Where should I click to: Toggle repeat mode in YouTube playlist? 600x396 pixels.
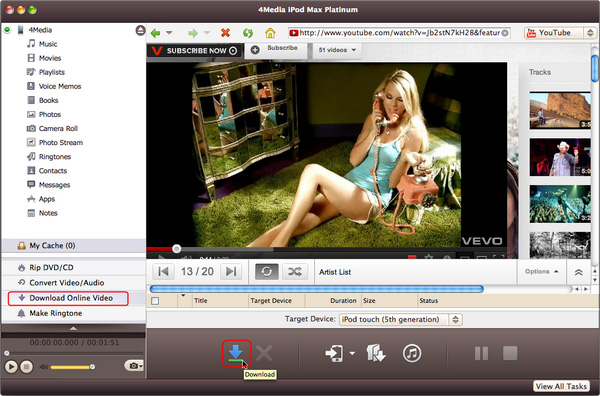coord(267,272)
